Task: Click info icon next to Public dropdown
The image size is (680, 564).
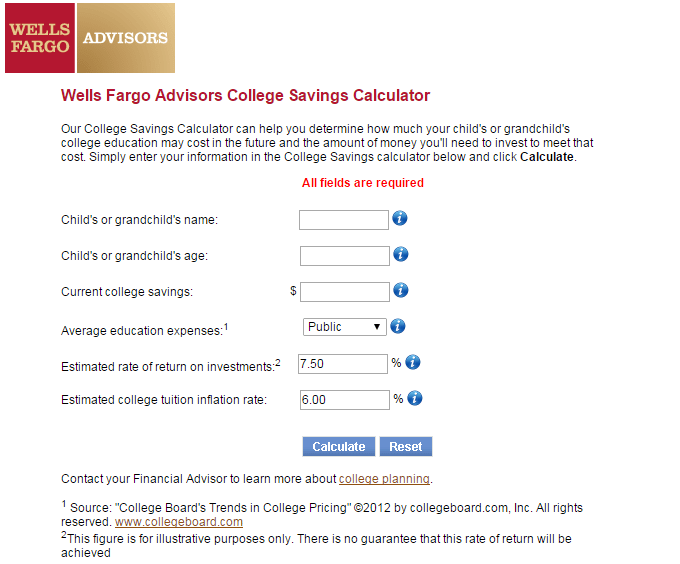Action: click(x=397, y=326)
